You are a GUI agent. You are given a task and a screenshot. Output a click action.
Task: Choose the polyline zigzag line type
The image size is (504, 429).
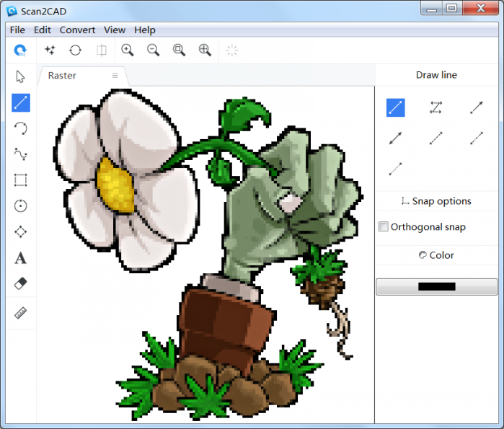pos(436,107)
